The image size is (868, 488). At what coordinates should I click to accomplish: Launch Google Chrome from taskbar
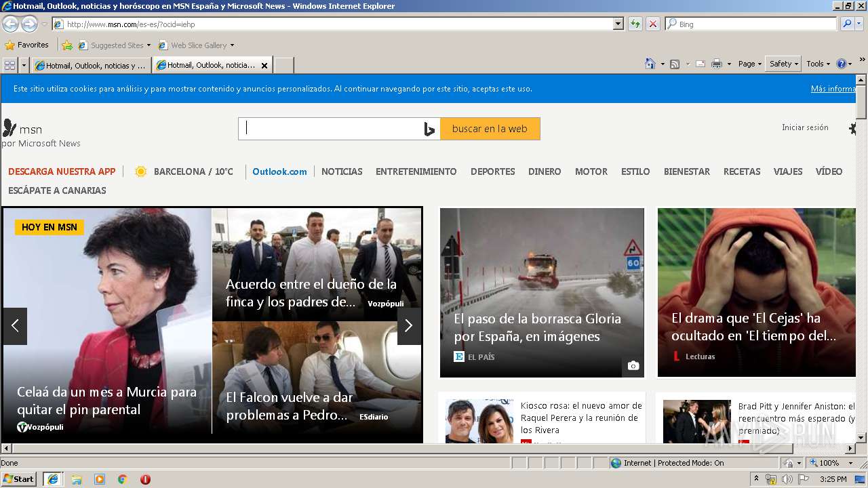[123, 479]
